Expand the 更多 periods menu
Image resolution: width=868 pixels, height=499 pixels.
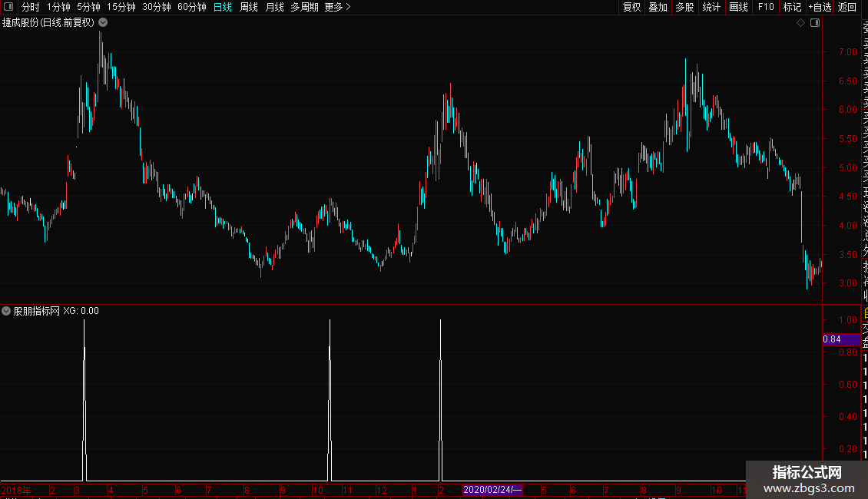tap(337, 7)
